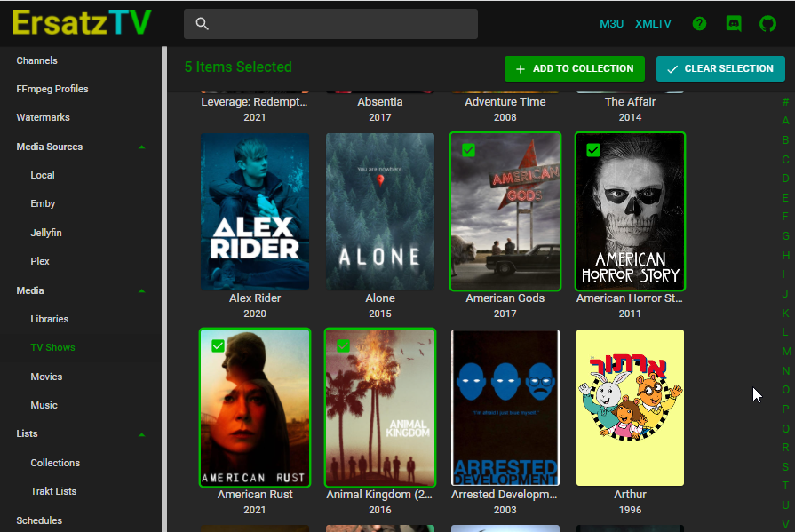Select the Alex Rider poster
Screen dimensions: 795x532
(255, 211)
